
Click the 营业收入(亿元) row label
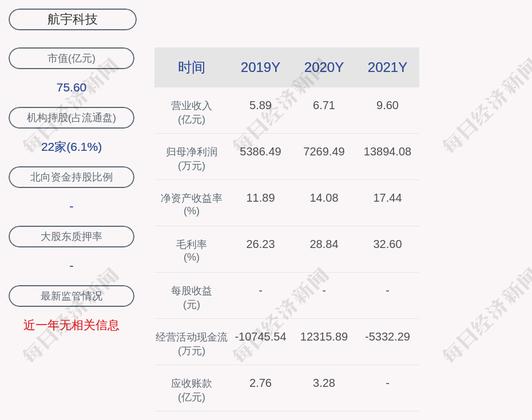(192, 112)
